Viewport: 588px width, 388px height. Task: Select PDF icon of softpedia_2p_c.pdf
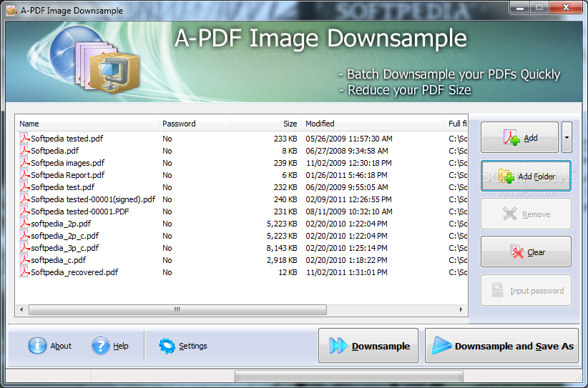click(x=24, y=236)
